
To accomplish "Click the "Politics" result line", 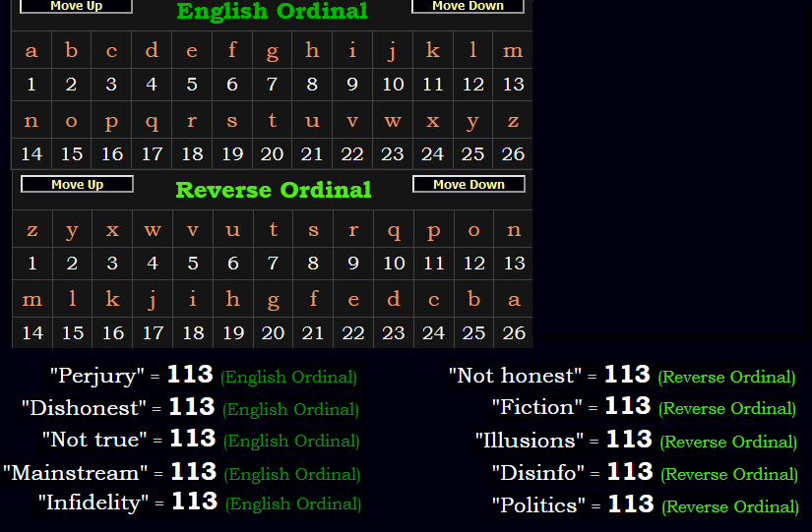I will point(646,505).
